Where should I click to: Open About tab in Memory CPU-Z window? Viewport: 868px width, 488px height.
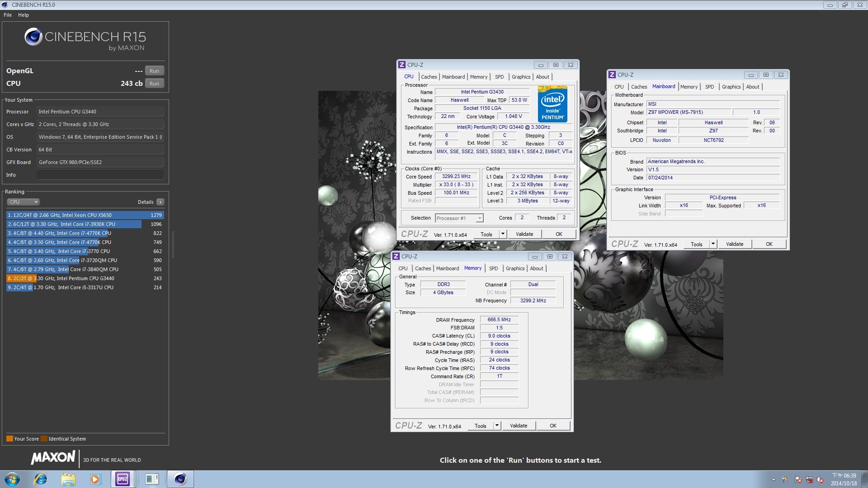pos(537,268)
